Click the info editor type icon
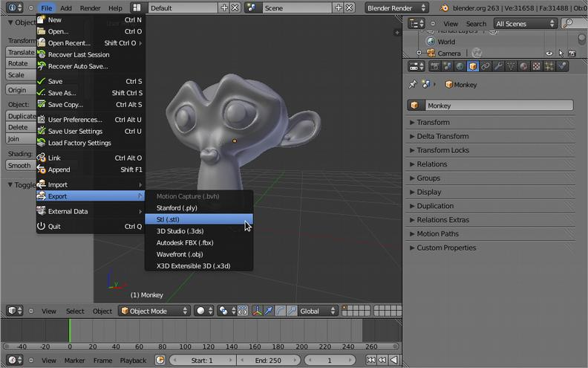 (15, 8)
